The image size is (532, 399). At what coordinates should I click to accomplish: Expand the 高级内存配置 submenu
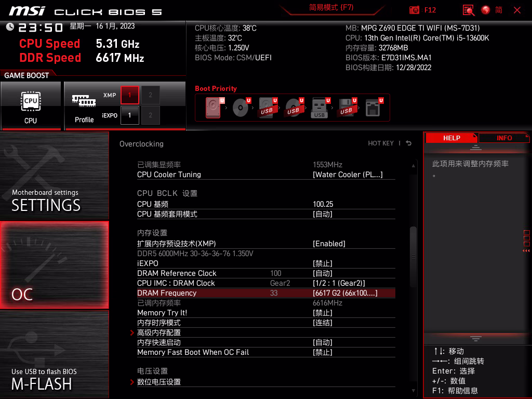[159, 332]
